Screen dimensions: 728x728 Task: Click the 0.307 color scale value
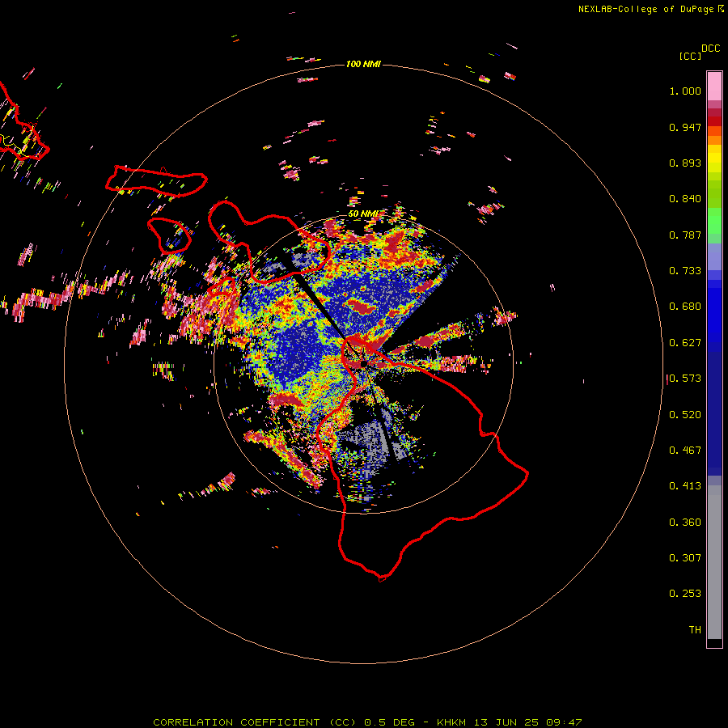tap(685, 558)
